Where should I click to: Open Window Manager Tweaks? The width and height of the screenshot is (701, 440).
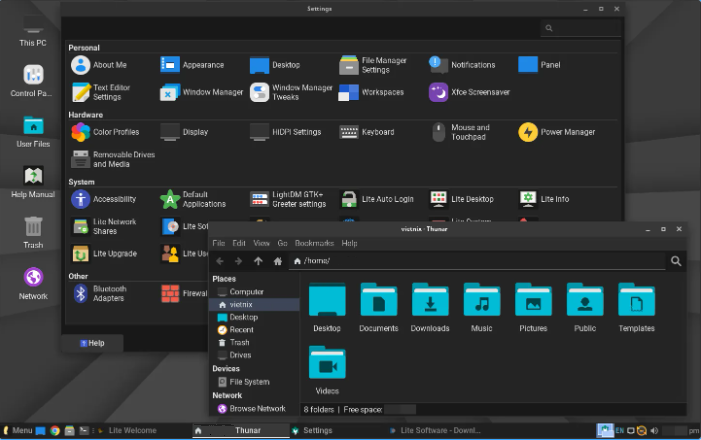click(x=291, y=92)
